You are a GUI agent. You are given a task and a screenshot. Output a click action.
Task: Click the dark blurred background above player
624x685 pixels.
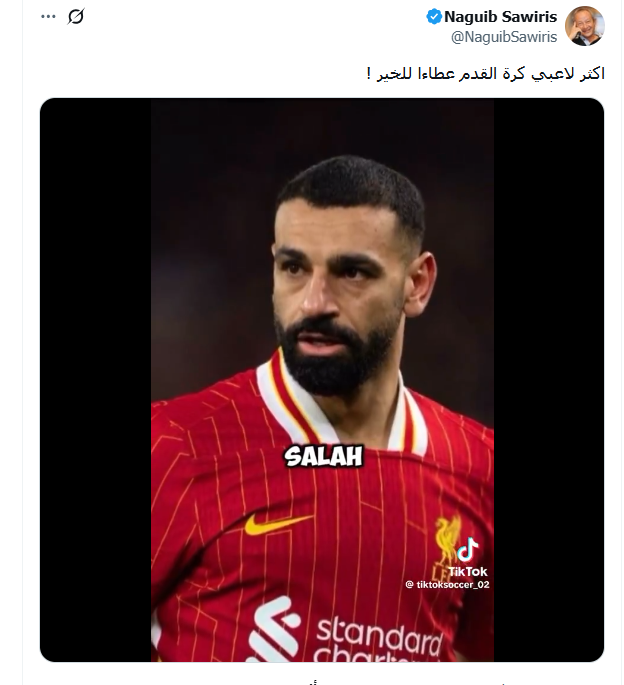click(x=322, y=127)
